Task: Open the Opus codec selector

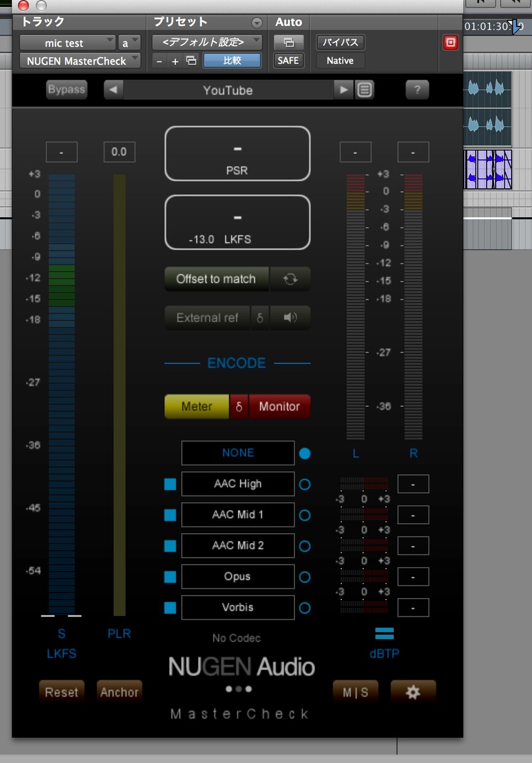Action: point(238,577)
